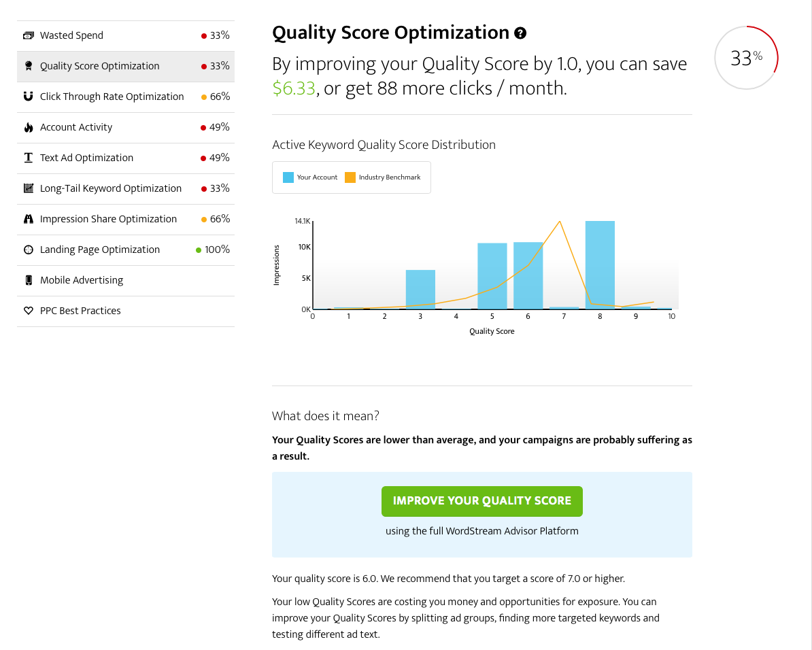Toggle the Your Account legend series

tap(317, 177)
